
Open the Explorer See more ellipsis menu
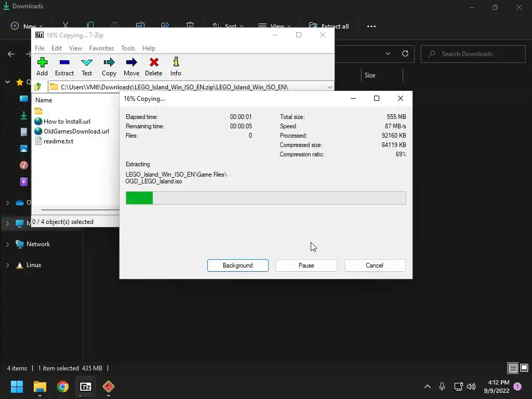pyautogui.click(x=371, y=26)
